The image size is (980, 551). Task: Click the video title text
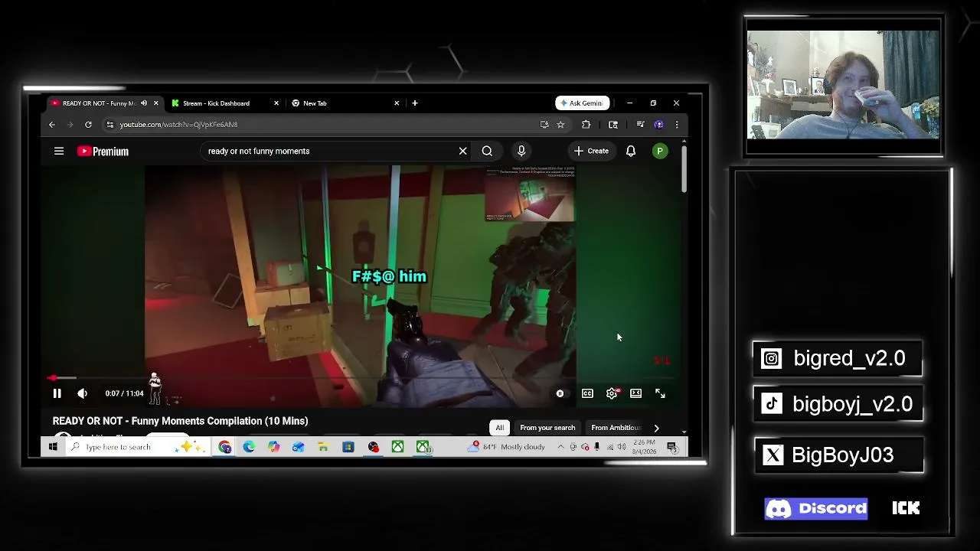181,421
